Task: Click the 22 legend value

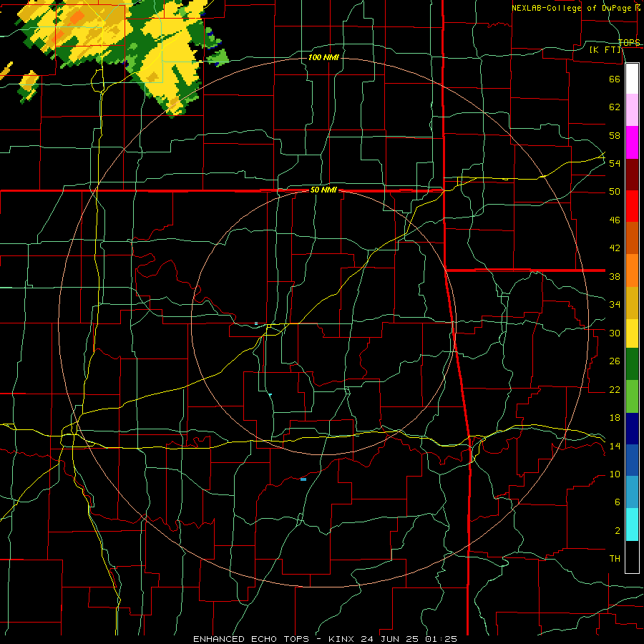Action: pos(615,389)
